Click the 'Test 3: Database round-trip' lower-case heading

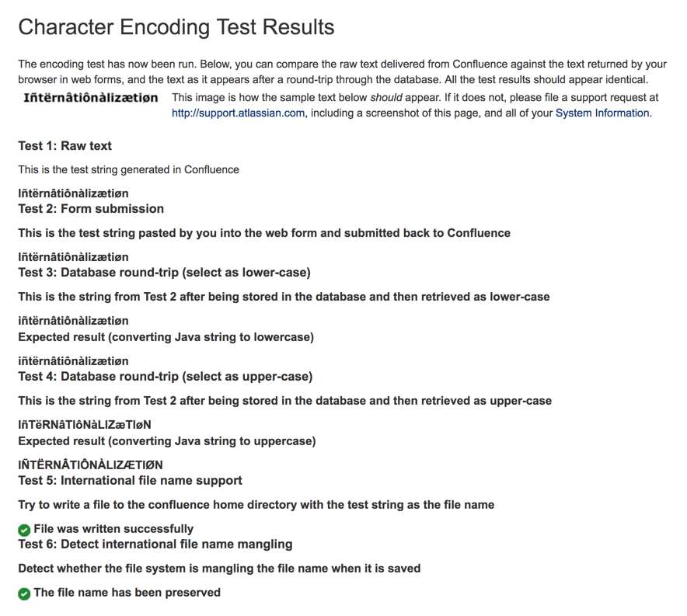tap(164, 273)
